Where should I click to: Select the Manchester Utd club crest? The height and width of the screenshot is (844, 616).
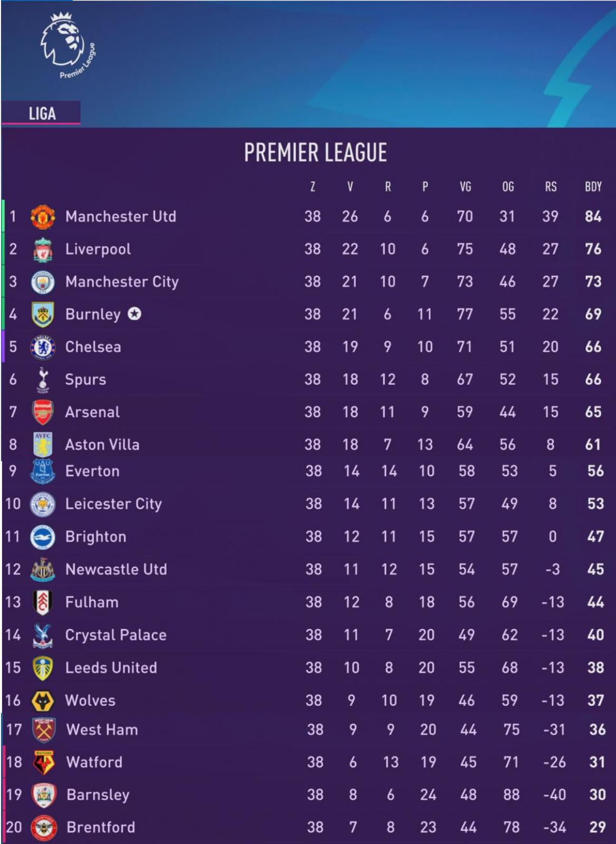pyautogui.click(x=43, y=217)
